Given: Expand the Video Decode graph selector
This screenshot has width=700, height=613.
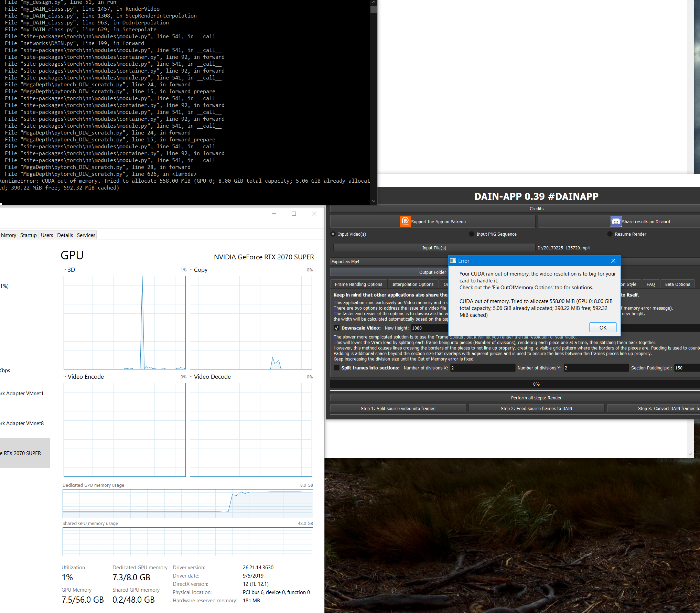Looking at the screenshot, I should tap(191, 377).
